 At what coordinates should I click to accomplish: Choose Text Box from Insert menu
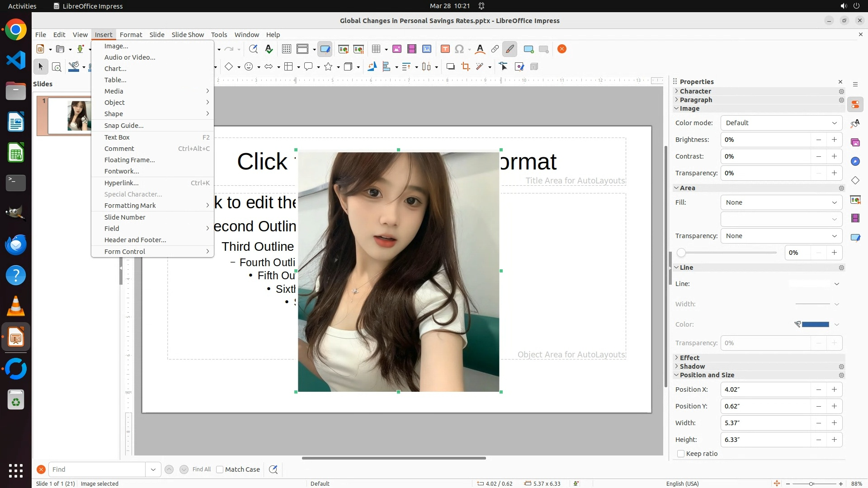tap(117, 137)
